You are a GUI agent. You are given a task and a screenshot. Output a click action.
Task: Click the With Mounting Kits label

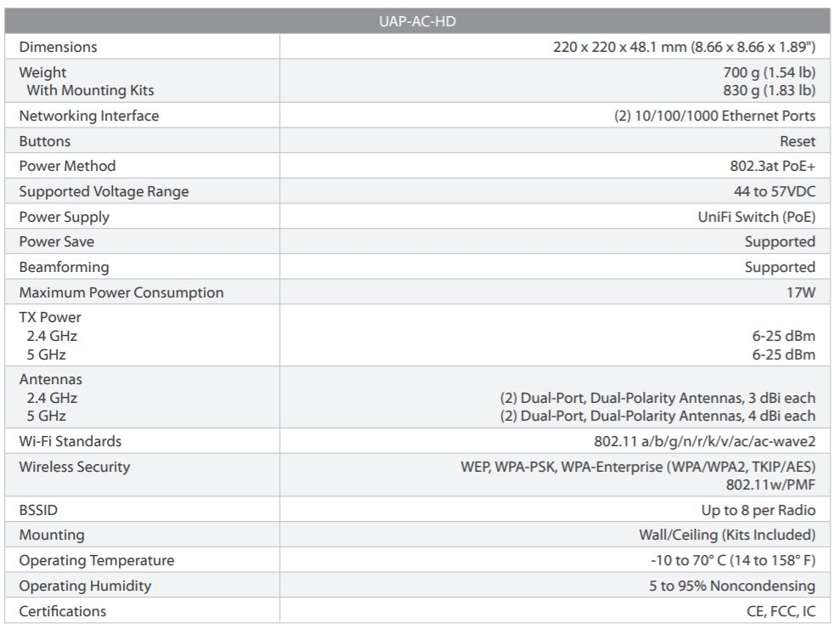point(90,90)
